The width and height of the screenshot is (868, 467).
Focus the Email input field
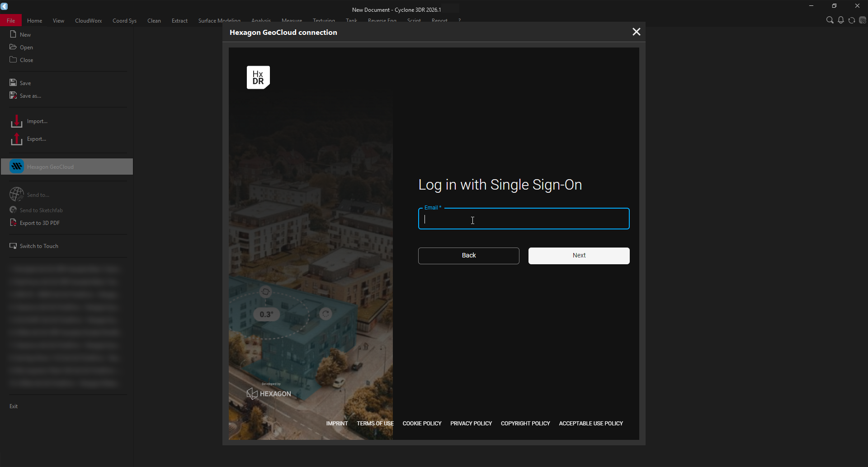(x=524, y=219)
